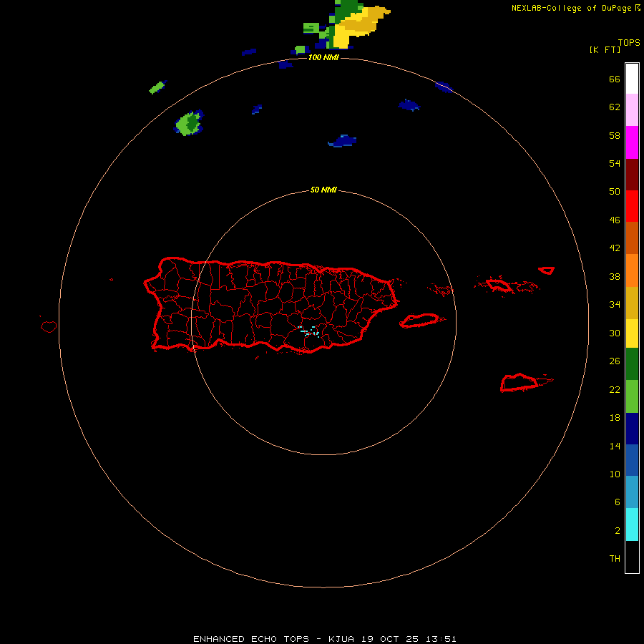The image size is (644, 644).
Task: Click the green echo with dark green core
Action: coord(189,123)
